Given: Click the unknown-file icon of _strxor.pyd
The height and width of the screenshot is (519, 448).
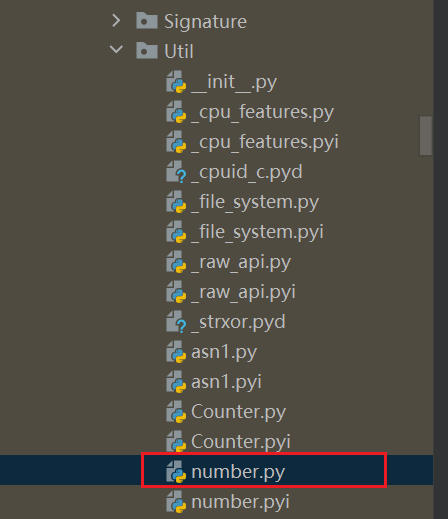Looking at the screenshot, I should 176,322.
